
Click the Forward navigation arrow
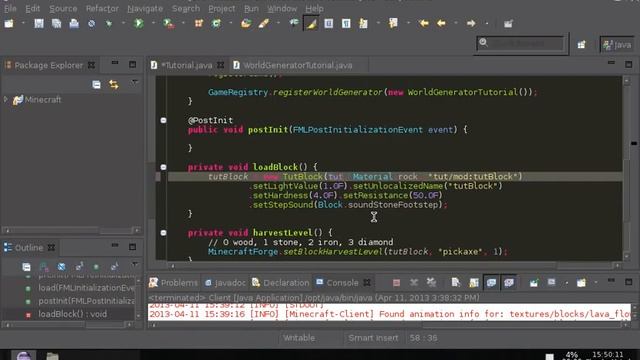[x=471, y=24]
